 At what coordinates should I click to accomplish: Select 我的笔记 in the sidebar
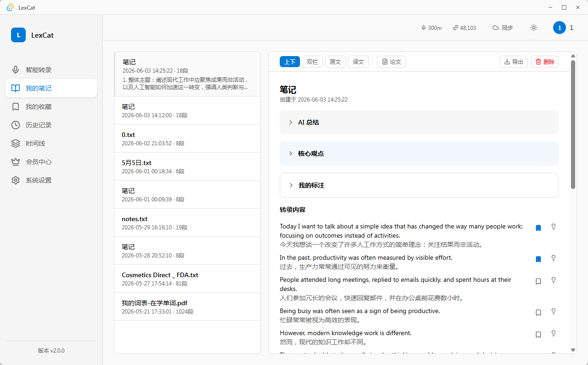pyautogui.click(x=51, y=88)
